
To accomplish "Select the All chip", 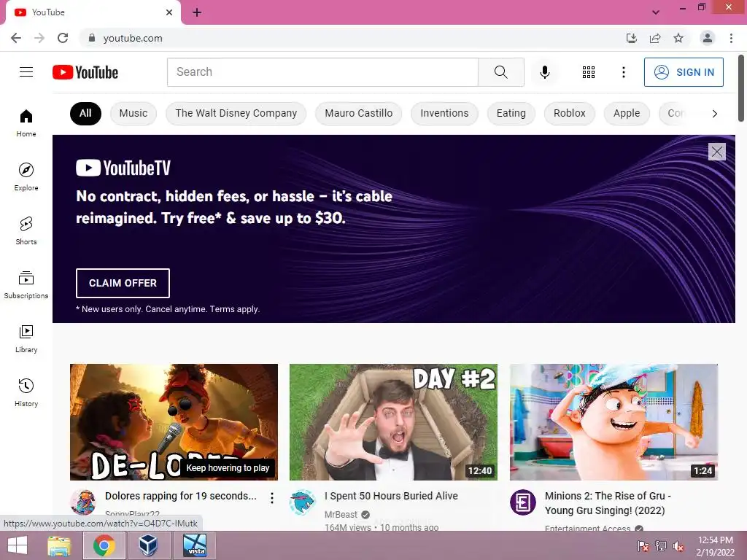I will [85, 113].
